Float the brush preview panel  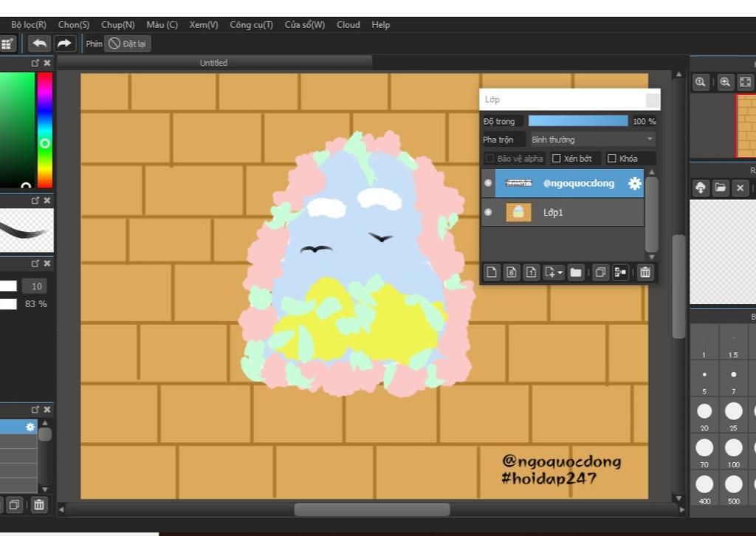[x=35, y=201]
